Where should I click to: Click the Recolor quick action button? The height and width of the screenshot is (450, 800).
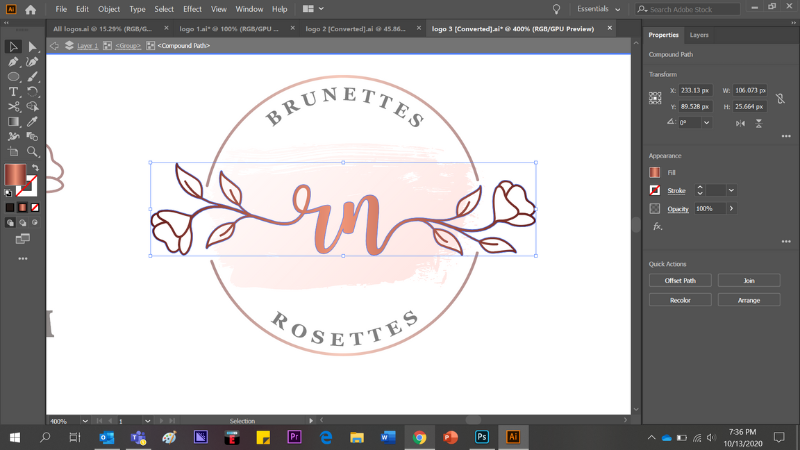[680, 299]
